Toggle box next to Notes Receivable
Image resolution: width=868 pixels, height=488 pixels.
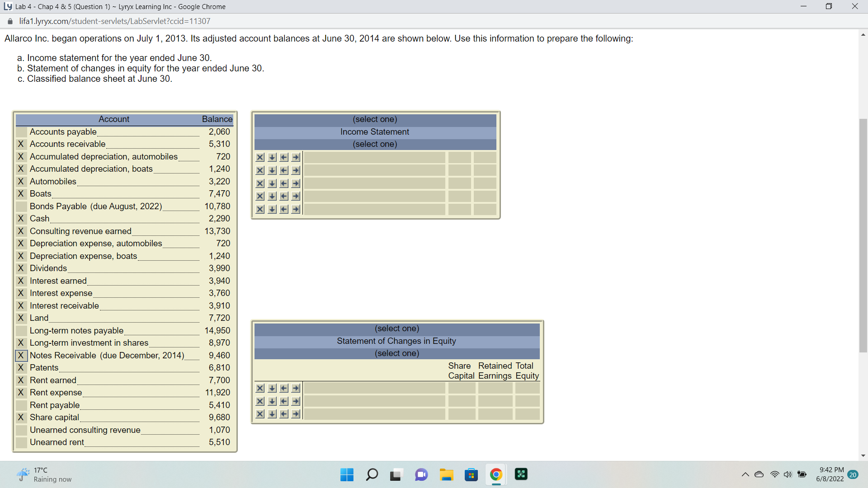pyautogui.click(x=21, y=356)
